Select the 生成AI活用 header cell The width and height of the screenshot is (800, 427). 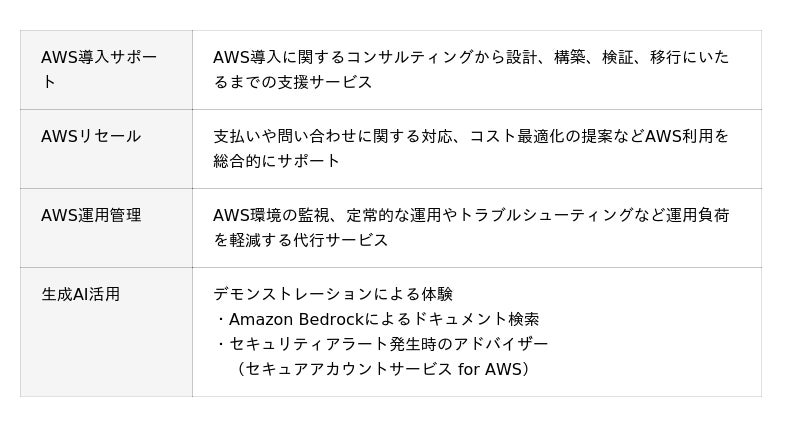(x=106, y=332)
